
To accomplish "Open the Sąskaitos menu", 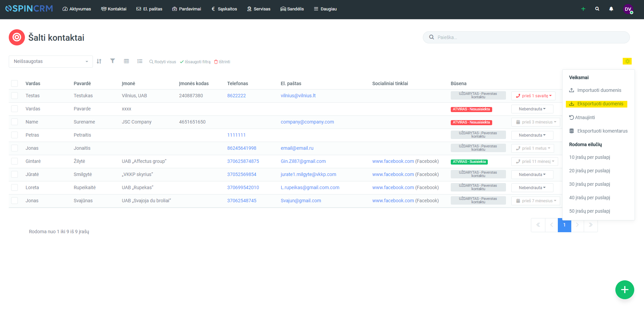I will [224, 9].
